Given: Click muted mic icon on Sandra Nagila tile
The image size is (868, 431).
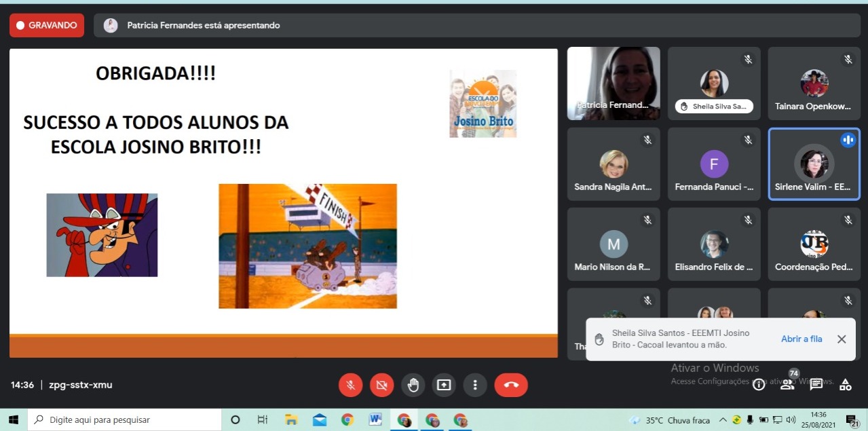Looking at the screenshot, I should [x=647, y=140].
